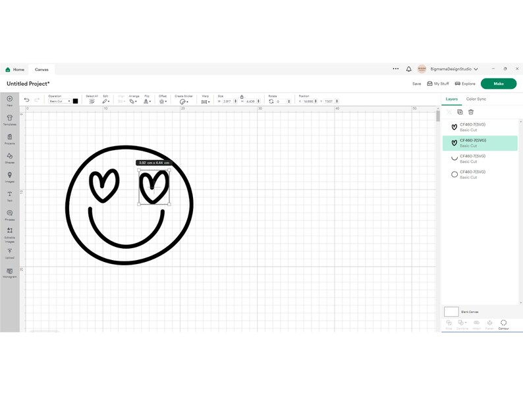Open the Projects sidebar item
This screenshot has width=523, height=420.
pyautogui.click(x=10, y=139)
